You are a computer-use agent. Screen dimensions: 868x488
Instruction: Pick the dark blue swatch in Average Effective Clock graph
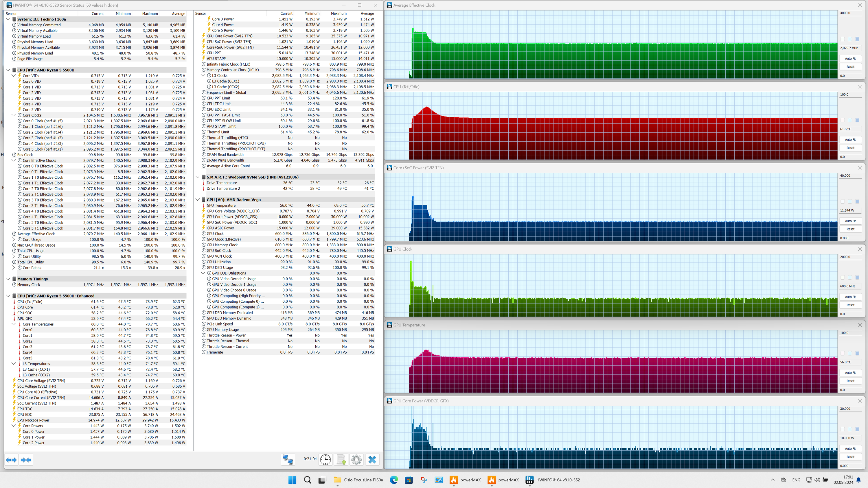tap(857, 39)
